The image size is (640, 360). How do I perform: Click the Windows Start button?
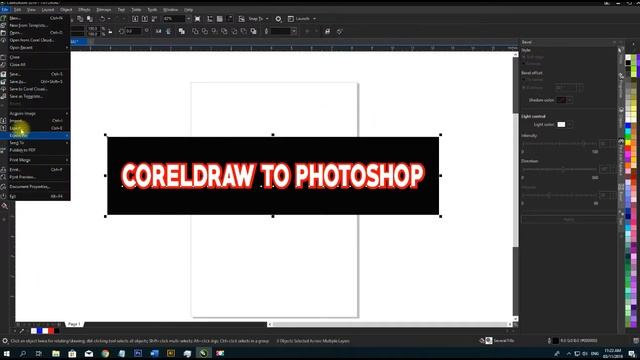point(6,353)
